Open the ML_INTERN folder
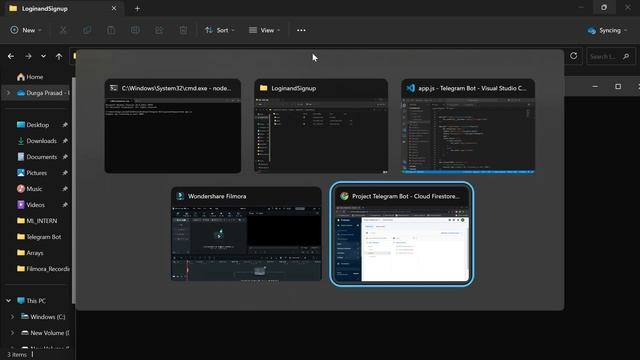The width and height of the screenshot is (640, 360). pos(37,221)
